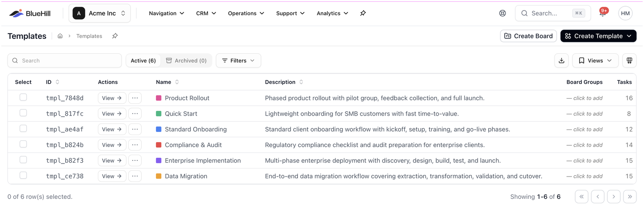Switch to Archived (0) tab

click(186, 61)
